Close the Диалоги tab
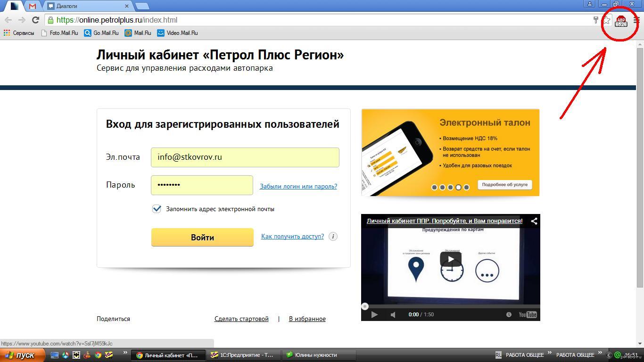The width and height of the screenshot is (644, 362). click(127, 6)
